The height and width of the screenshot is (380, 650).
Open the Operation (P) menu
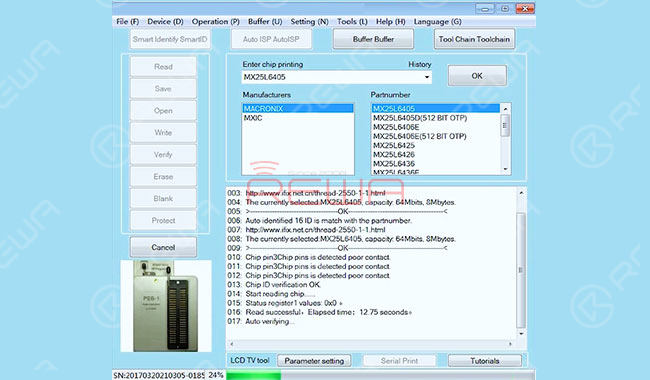[216, 22]
